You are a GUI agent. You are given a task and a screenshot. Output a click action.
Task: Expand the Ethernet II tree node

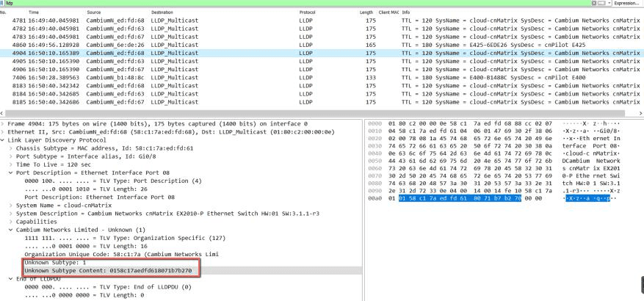[3, 132]
